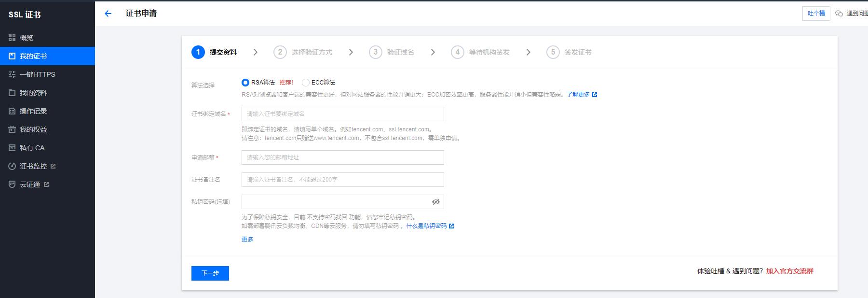The height and width of the screenshot is (298, 868).
Task: Click the 提交资料 step label
Action: tap(223, 52)
